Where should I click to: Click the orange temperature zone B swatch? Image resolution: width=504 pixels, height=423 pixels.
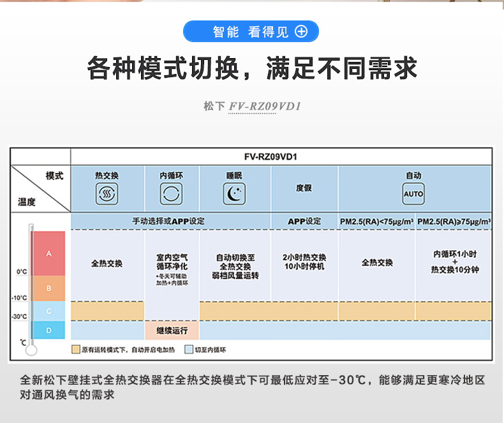coord(49,288)
